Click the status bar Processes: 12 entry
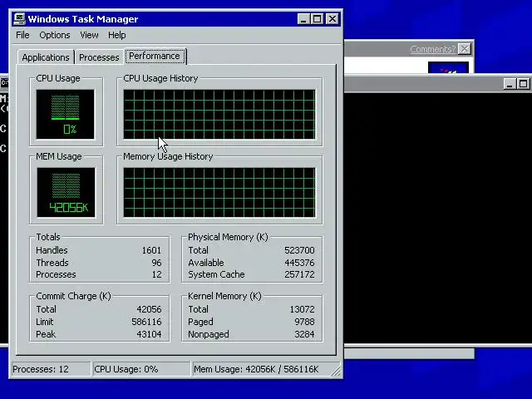 click(51, 369)
